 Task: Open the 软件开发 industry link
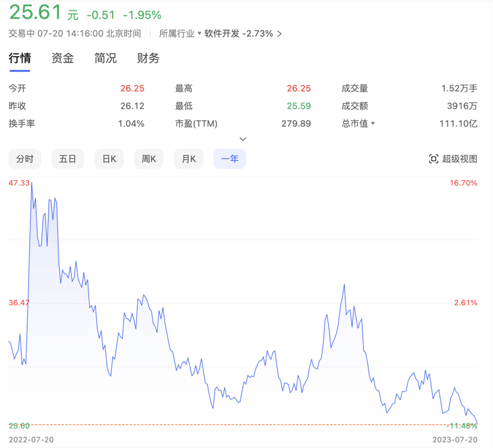(222, 34)
